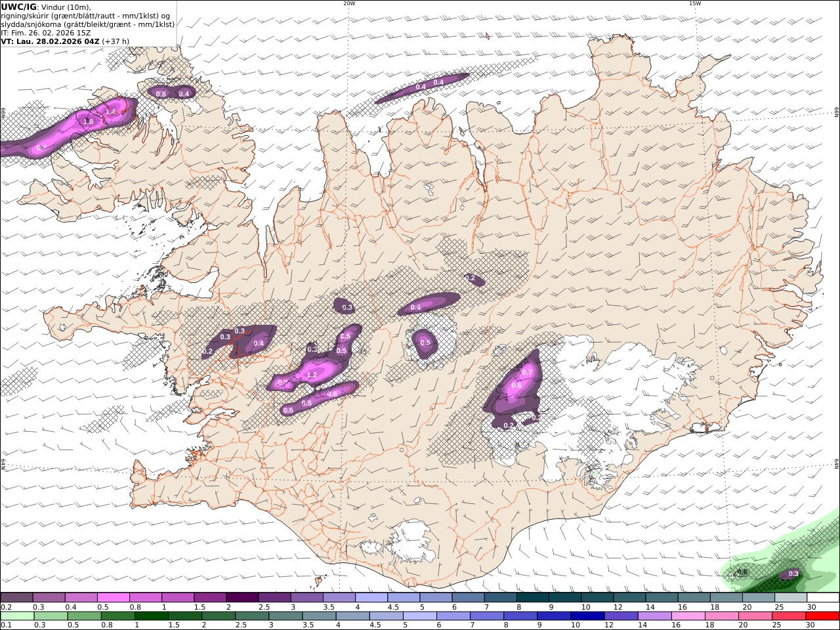Pick the 0.3 swatch in the lower green scale
Screen dimensions: 840x630
(51, 616)
